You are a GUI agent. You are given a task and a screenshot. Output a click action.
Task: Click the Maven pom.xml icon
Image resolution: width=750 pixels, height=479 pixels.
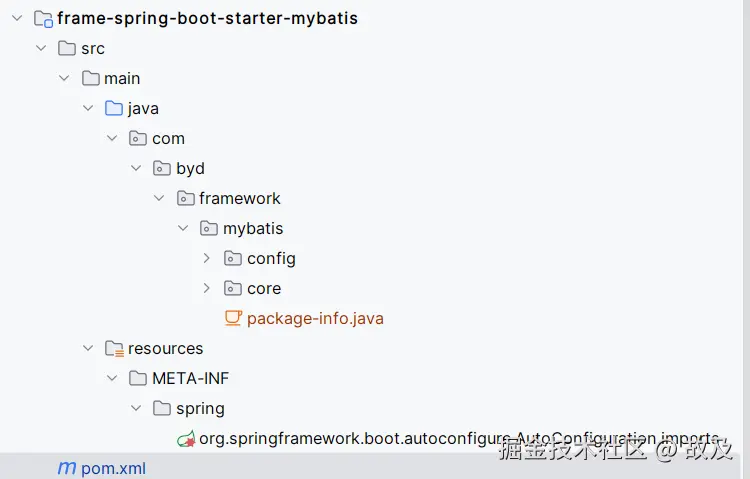click(x=67, y=468)
